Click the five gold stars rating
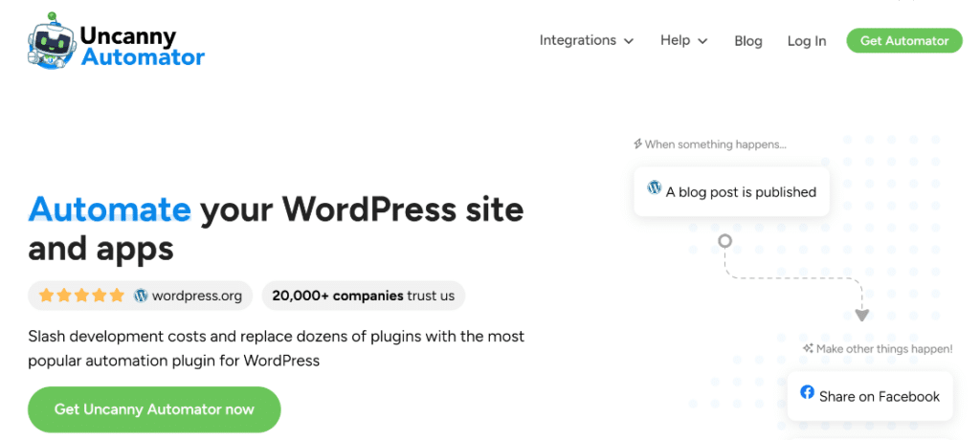Screen dimensions: 980x440 tap(81, 296)
